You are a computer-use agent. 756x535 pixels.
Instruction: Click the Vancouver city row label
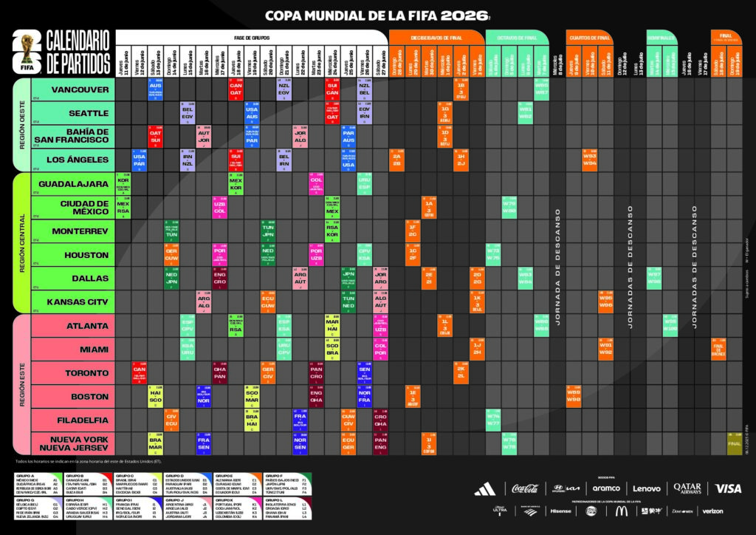pyautogui.click(x=80, y=89)
